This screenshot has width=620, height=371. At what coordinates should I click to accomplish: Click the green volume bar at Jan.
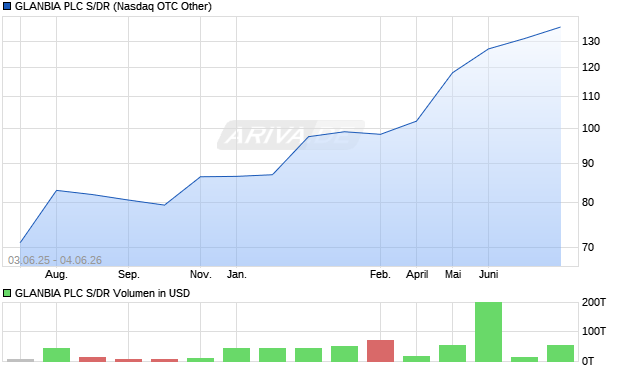coord(236,355)
